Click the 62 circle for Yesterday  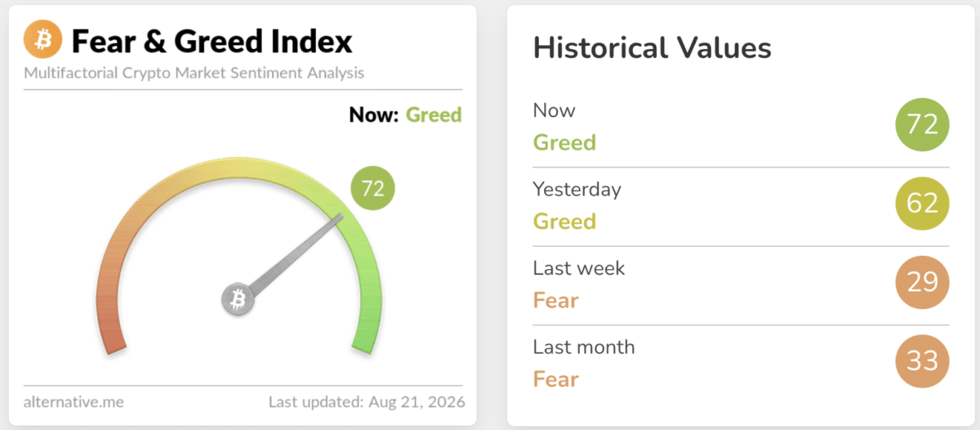[923, 204]
